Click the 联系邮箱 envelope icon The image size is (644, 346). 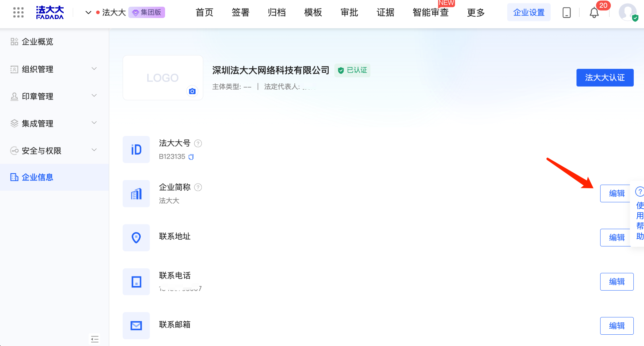(136, 326)
